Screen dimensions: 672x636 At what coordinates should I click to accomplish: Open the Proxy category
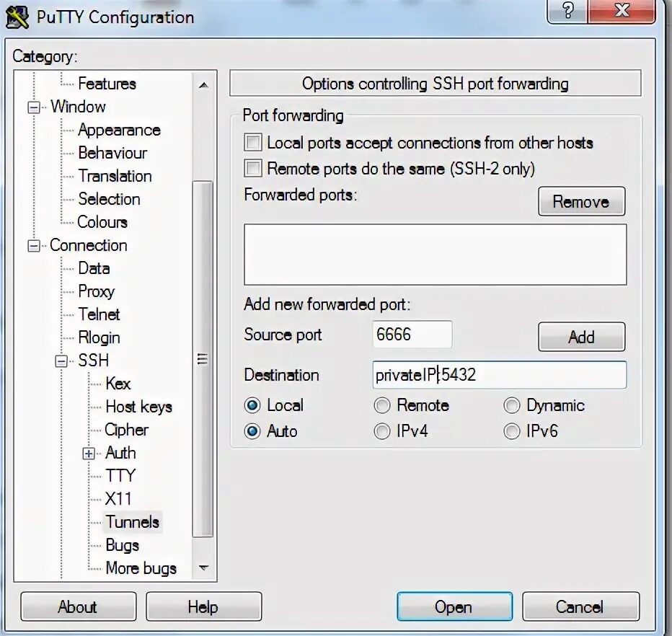[x=97, y=291]
